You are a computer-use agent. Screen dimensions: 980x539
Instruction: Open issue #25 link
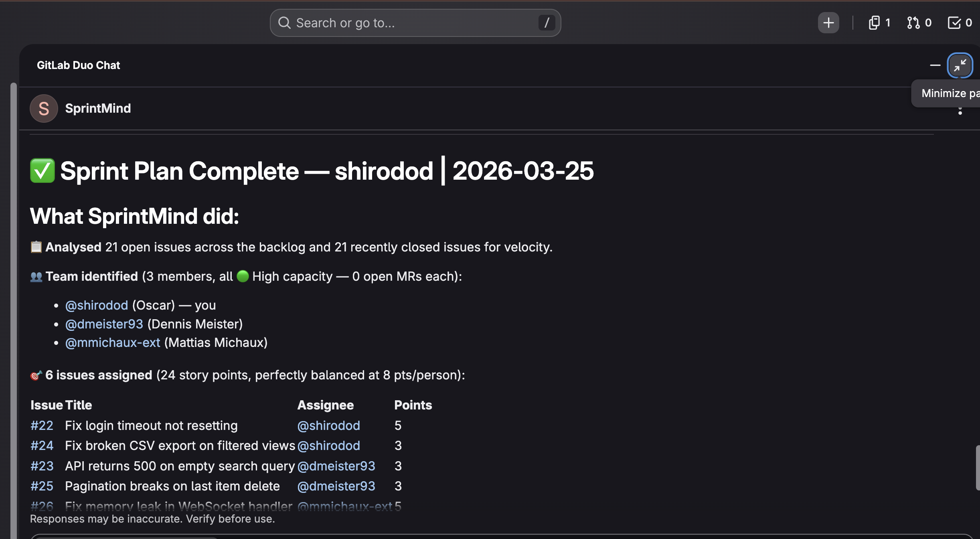42,486
